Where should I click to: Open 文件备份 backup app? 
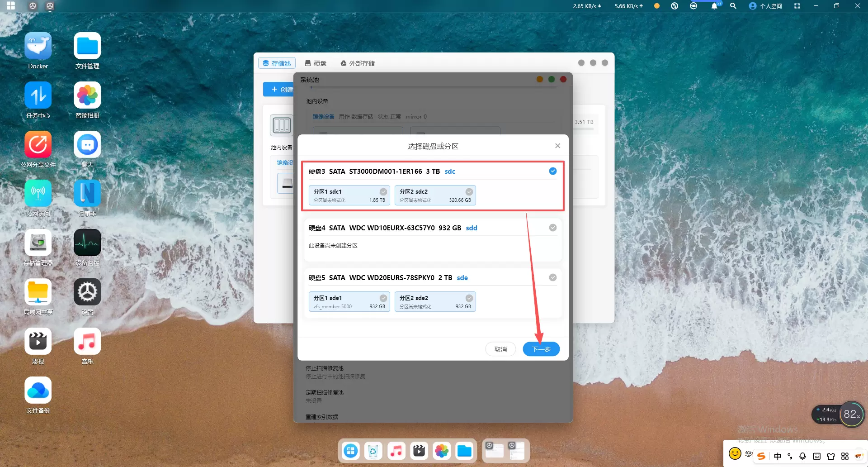pos(38,391)
